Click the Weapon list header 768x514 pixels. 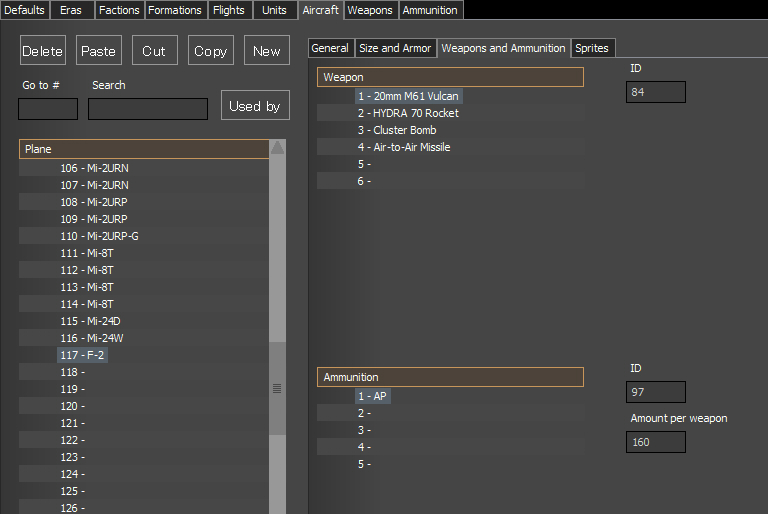[x=450, y=77]
